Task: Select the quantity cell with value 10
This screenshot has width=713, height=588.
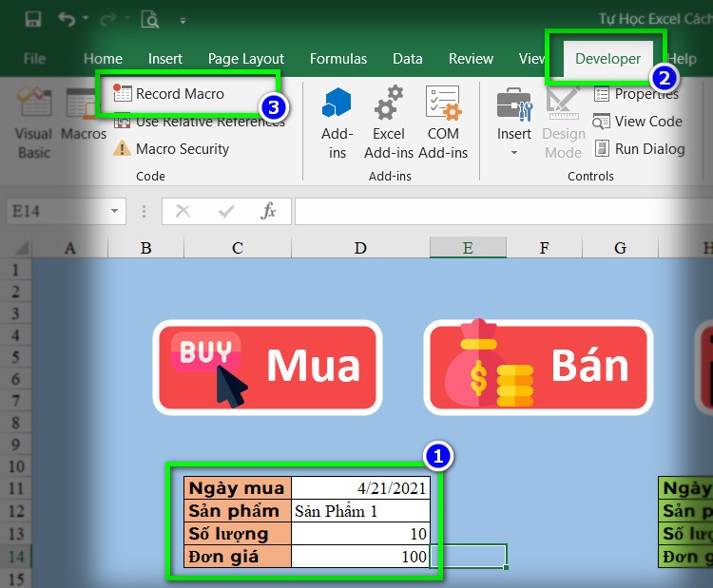Action: (360, 534)
